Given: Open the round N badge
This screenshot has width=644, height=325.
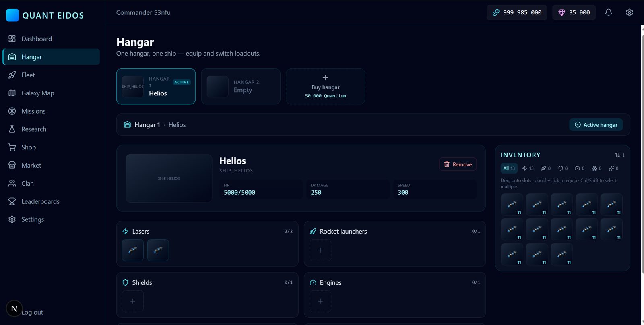Looking at the screenshot, I should (x=14, y=309).
